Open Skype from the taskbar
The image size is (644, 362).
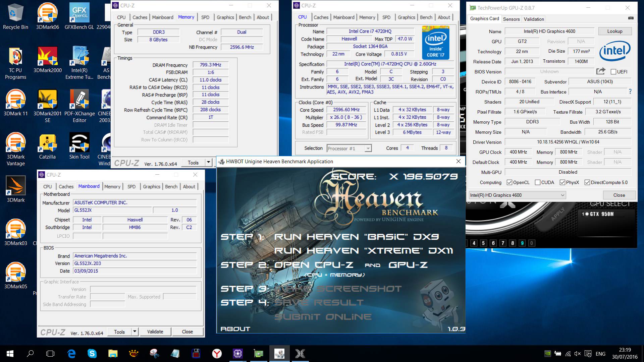pos(92,354)
